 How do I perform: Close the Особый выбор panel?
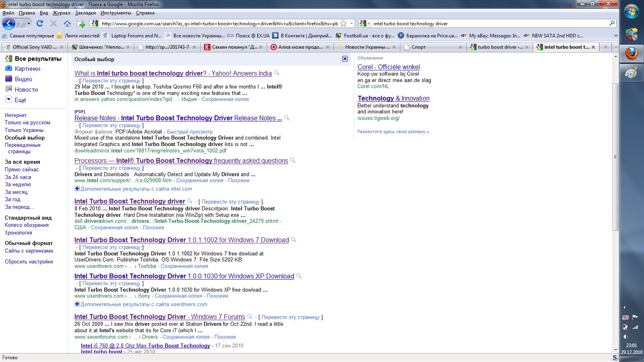coord(345,59)
